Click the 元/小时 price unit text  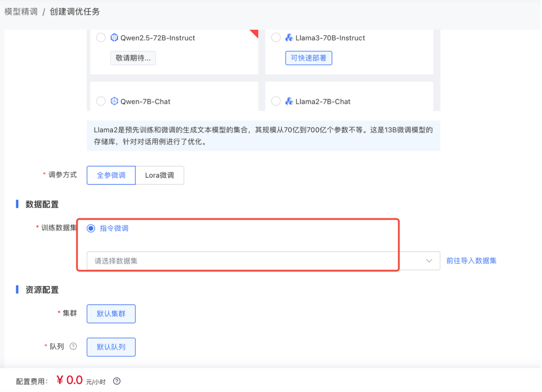[x=96, y=382]
